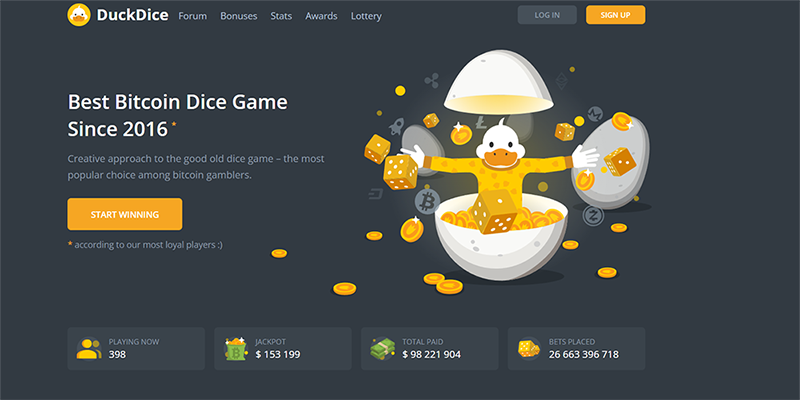Viewport: 800px width, 400px height.
Task: Click the Playing Now users icon
Action: click(x=89, y=349)
